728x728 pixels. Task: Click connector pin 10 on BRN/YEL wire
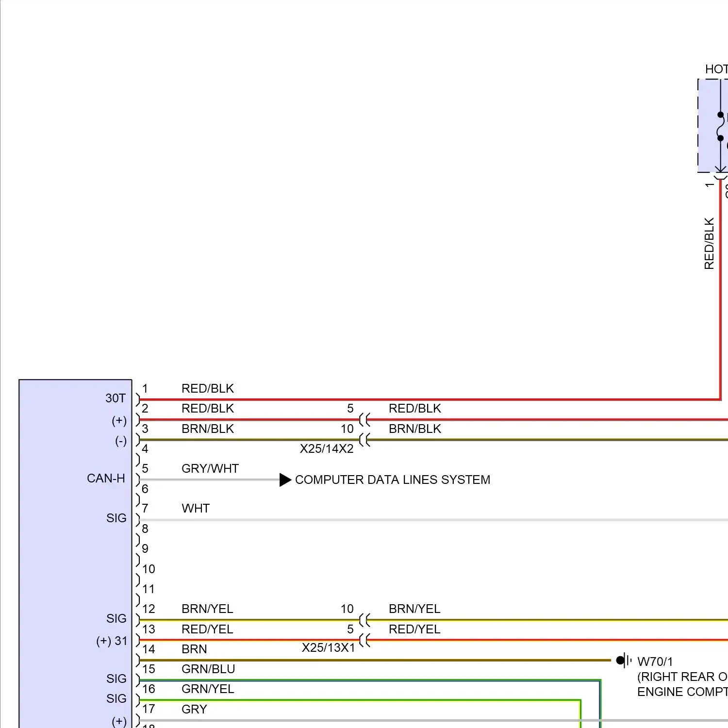tap(347, 609)
